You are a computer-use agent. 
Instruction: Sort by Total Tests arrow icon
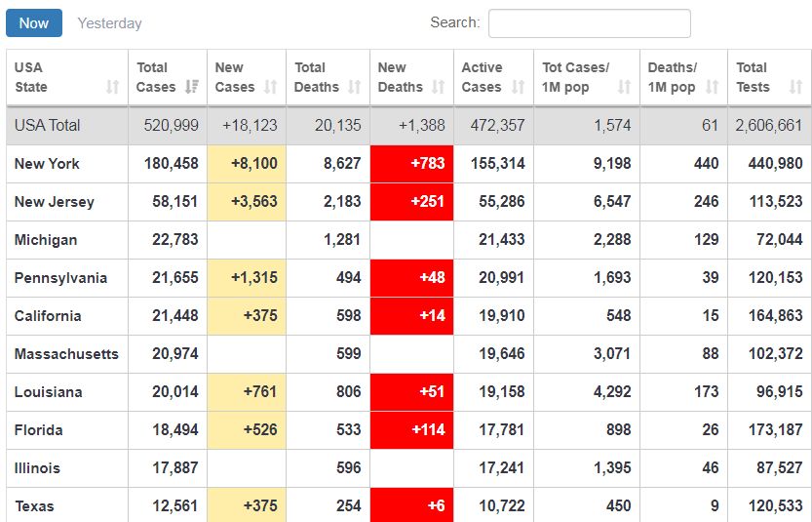[795, 88]
